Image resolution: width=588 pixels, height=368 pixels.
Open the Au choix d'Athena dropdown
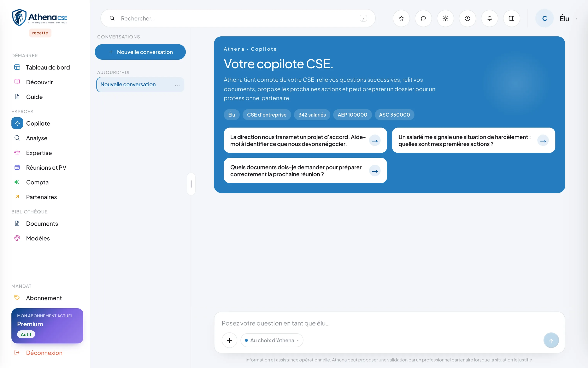click(272, 340)
